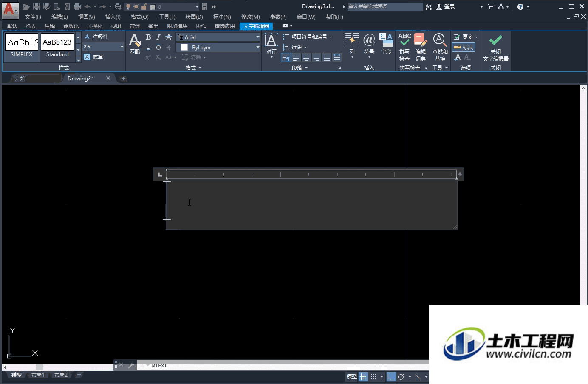Open the Modify(M) menu
This screenshot has width=588, height=384.
[x=251, y=17]
